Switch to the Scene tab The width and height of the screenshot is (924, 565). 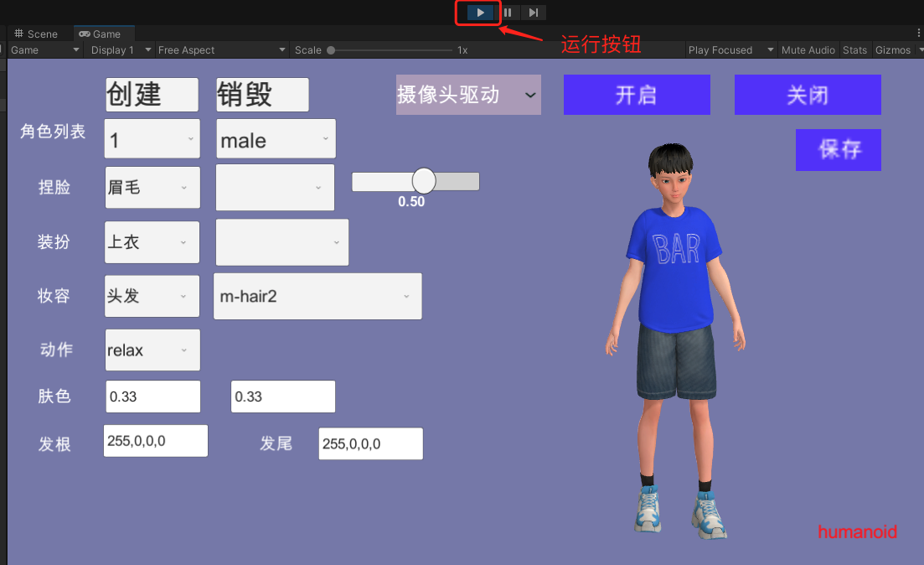[x=36, y=34]
